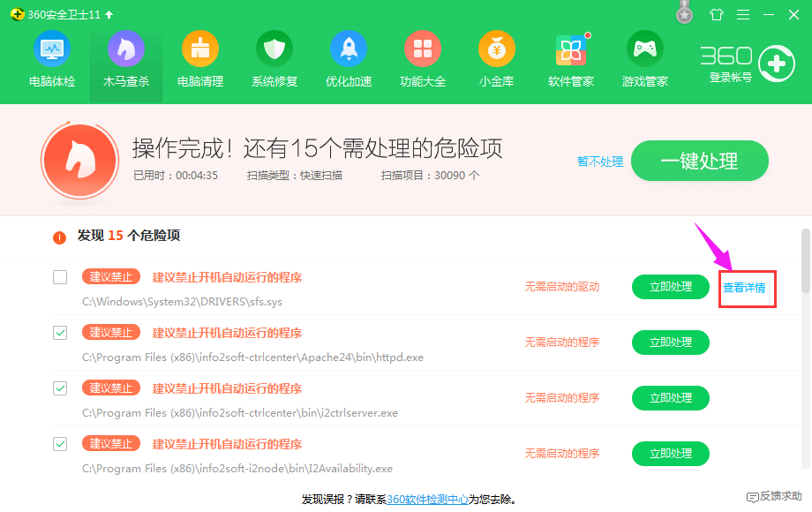Screen dimensions: 812x512
Task: Click the 反馈求助 feedback icon
Action: (753, 498)
